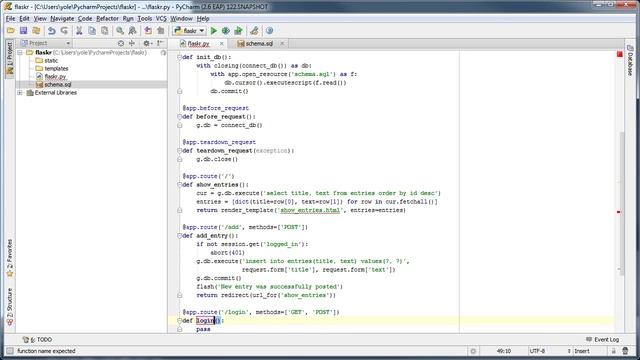This screenshot has height=360, width=640.
Task: Click the red error indicator square
Action: point(620,54)
